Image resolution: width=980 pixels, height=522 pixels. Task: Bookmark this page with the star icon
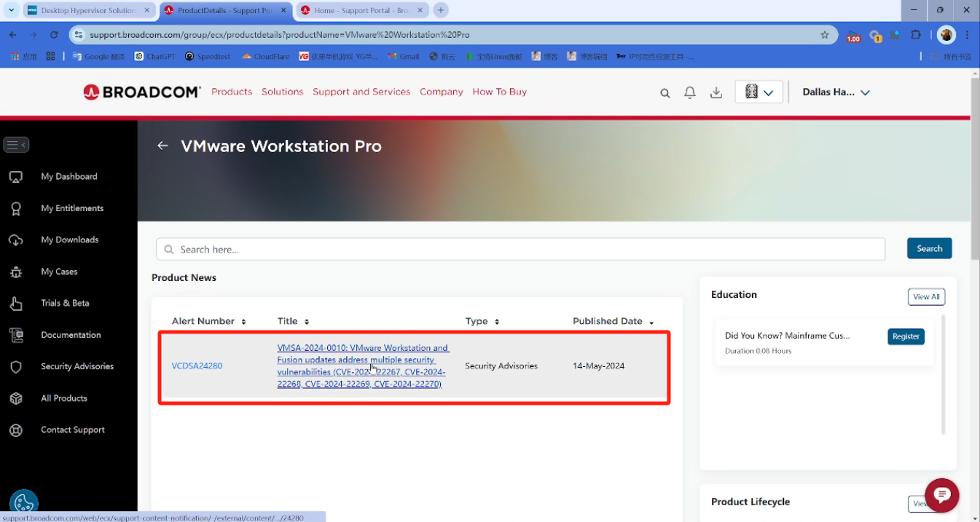[x=825, y=34]
